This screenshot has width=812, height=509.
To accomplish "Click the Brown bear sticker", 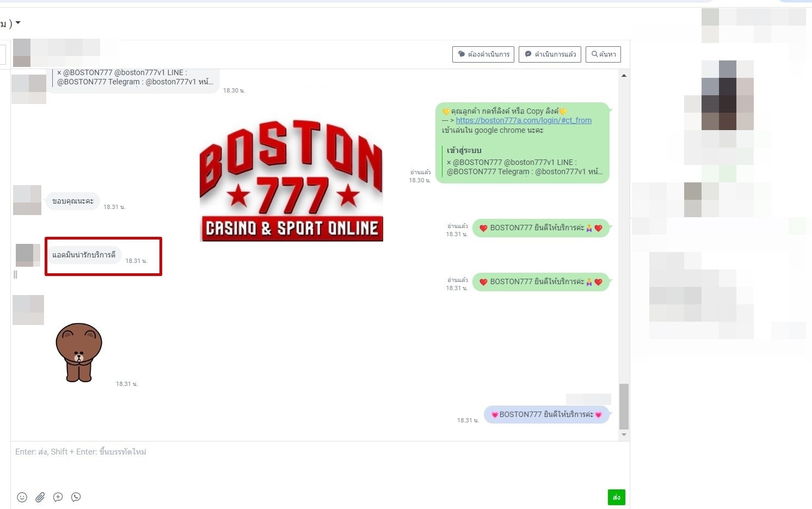I will (79, 353).
